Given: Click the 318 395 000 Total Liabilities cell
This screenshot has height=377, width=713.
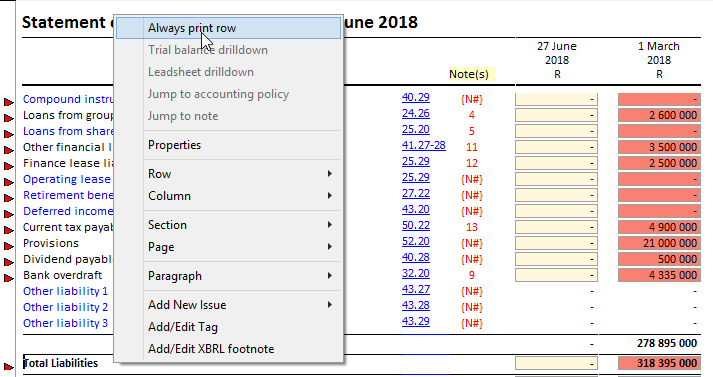Looking at the screenshot, I should [659, 363].
